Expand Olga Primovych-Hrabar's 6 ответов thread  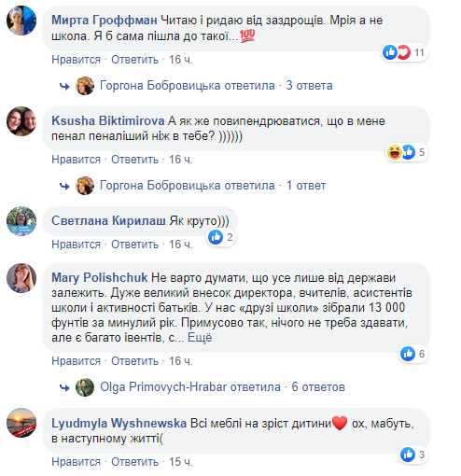[x=318, y=387]
